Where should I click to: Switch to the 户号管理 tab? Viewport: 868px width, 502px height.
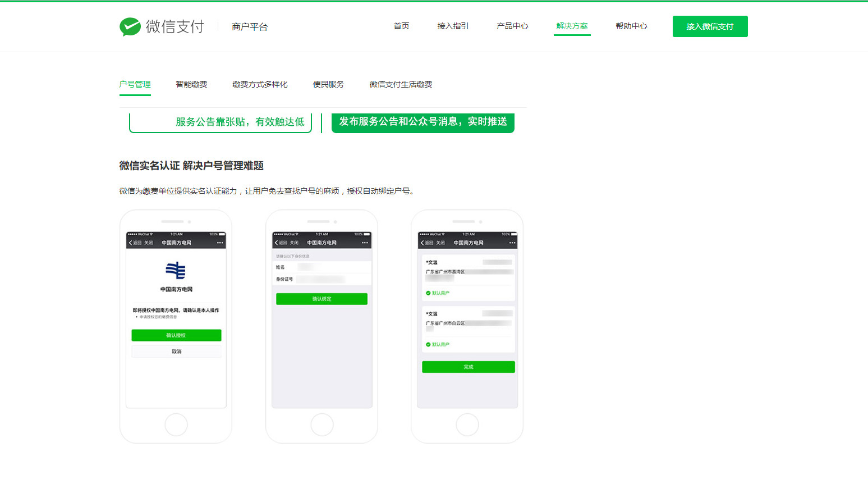[x=135, y=84]
